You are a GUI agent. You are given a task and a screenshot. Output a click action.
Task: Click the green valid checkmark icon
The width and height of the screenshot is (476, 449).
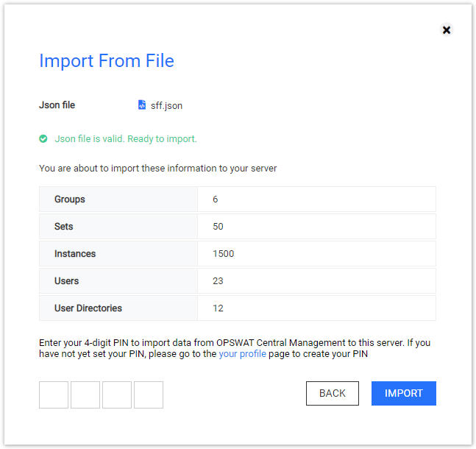[43, 139]
